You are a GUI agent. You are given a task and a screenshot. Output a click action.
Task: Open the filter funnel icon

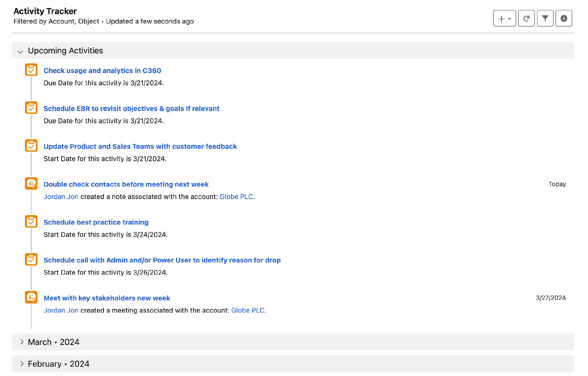pos(545,19)
